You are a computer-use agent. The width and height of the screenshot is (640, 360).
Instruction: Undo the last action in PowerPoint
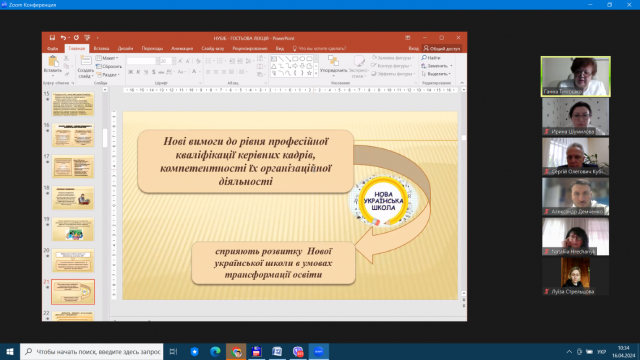coord(63,38)
